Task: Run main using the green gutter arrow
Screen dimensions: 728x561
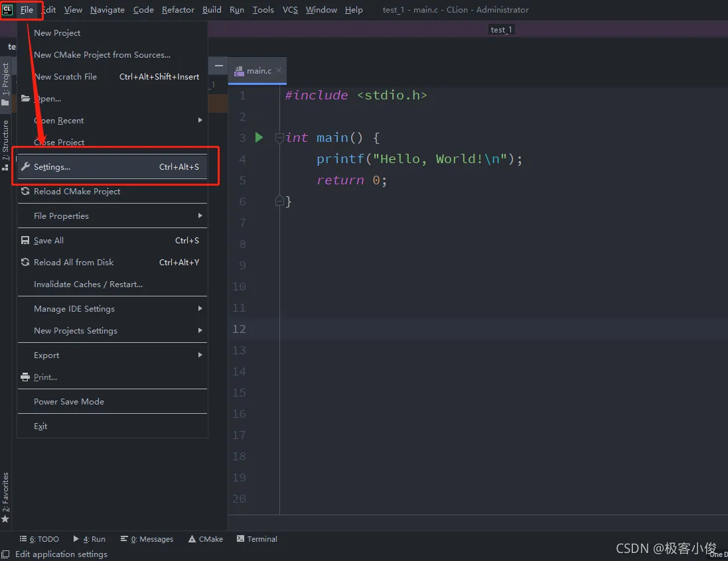Action: [259, 137]
